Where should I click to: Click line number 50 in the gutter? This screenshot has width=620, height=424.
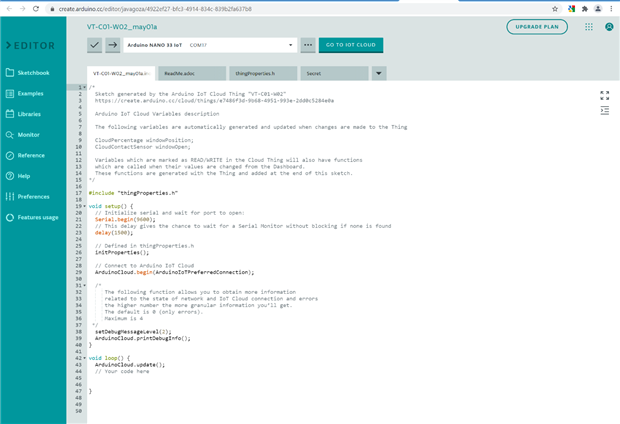[78, 411]
